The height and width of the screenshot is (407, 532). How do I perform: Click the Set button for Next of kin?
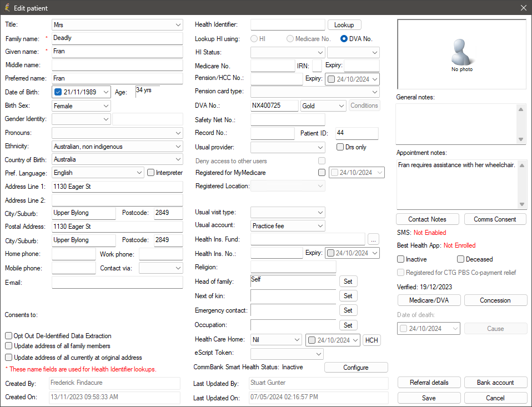point(348,296)
